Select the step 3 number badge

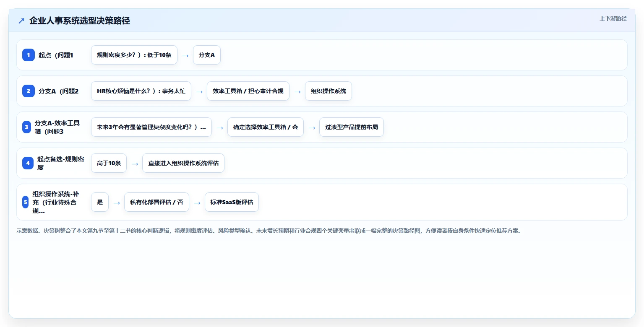26,127
